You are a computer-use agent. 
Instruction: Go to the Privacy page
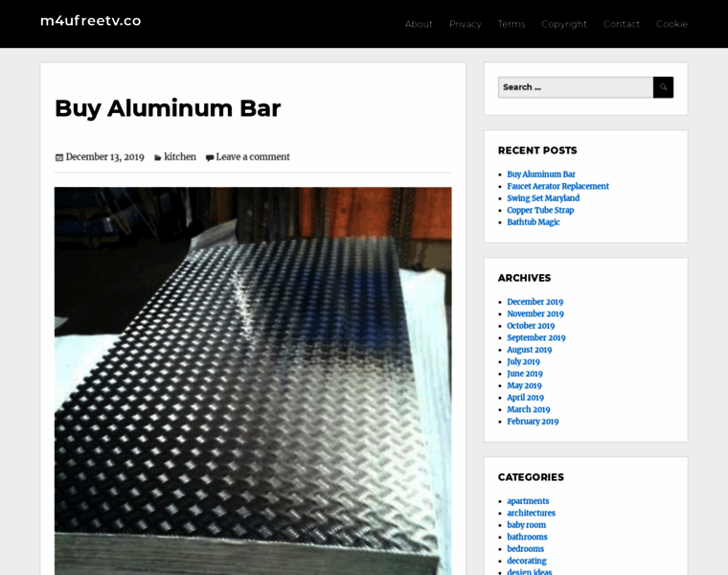pyautogui.click(x=466, y=24)
